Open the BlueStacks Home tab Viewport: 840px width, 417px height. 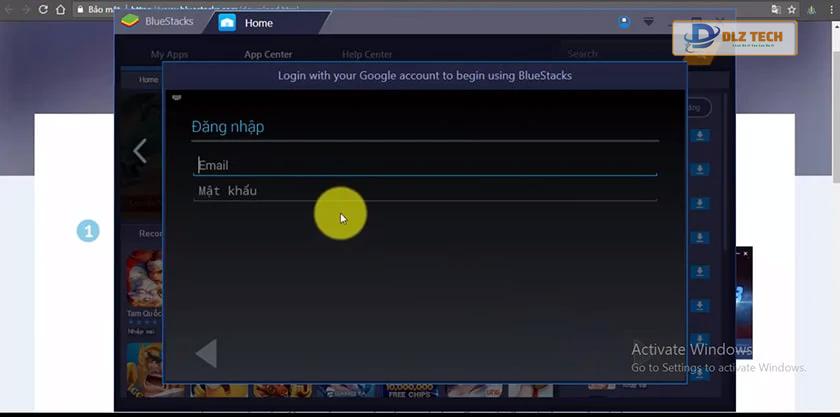click(x=267, y=23)
